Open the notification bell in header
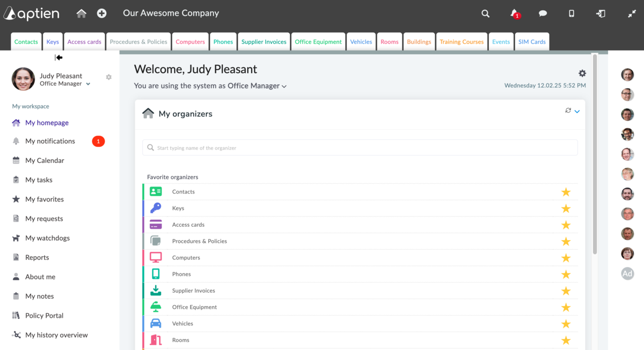 [x=514, y=13]
